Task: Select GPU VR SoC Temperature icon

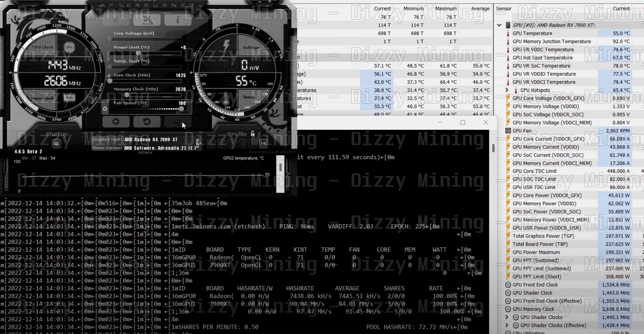Action: pyautogui.click(x=508, y=66)
